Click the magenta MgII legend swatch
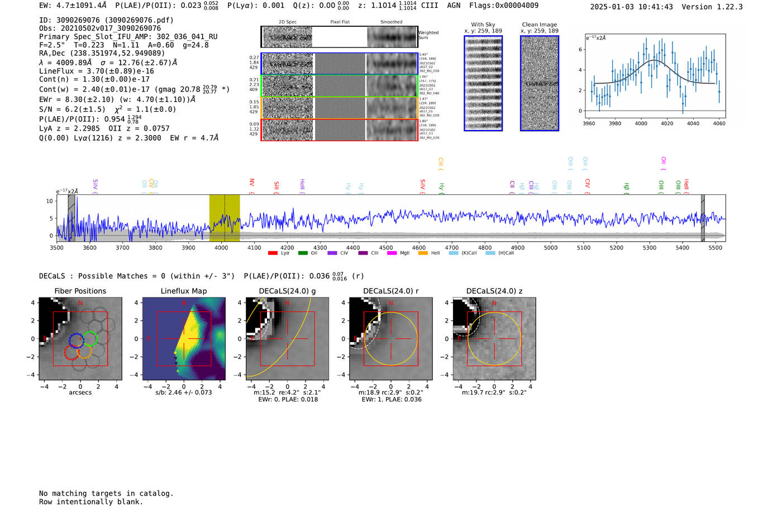782x532 pixels. pyautogui.click(x=392, y=253)
